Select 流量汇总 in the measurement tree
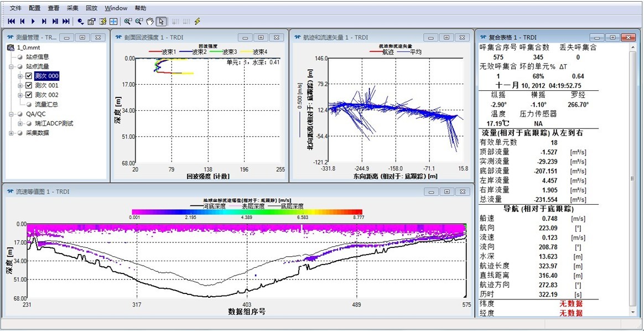 pos(46,104)
